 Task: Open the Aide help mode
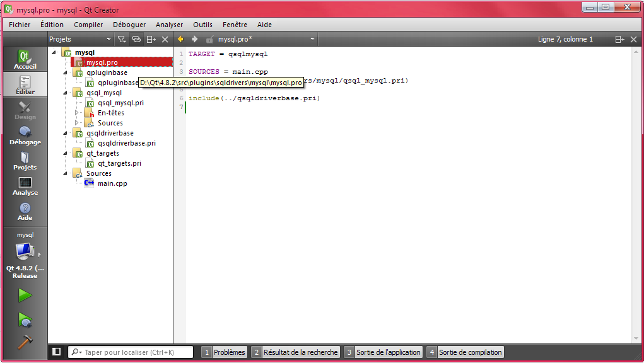tap(25, 211)
